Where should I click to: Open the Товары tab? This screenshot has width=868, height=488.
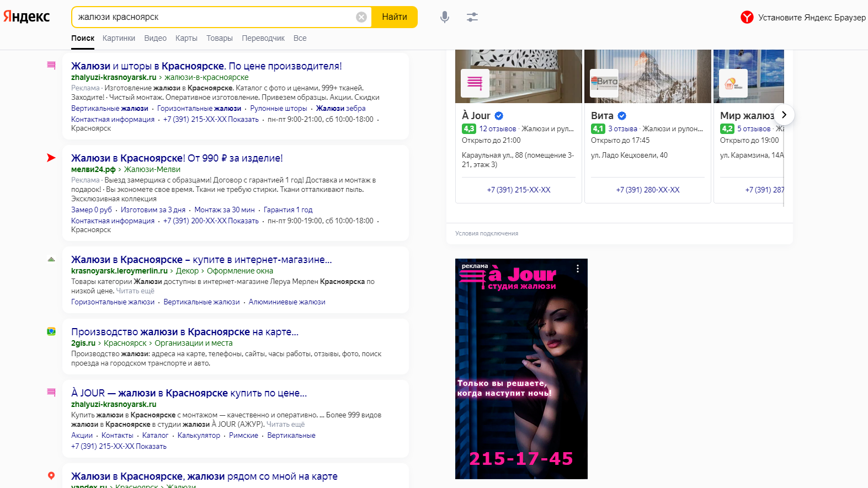tap(220, 38)
